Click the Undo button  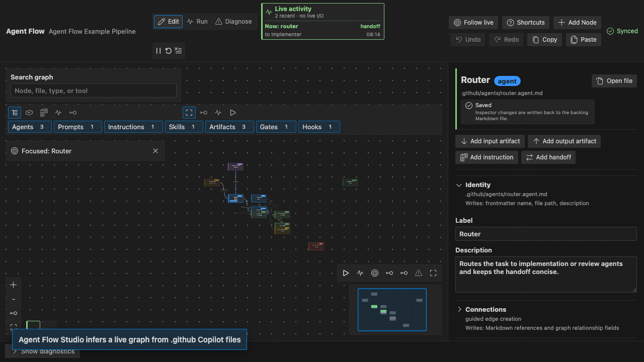pyautogui.click(x=468, y=40)
